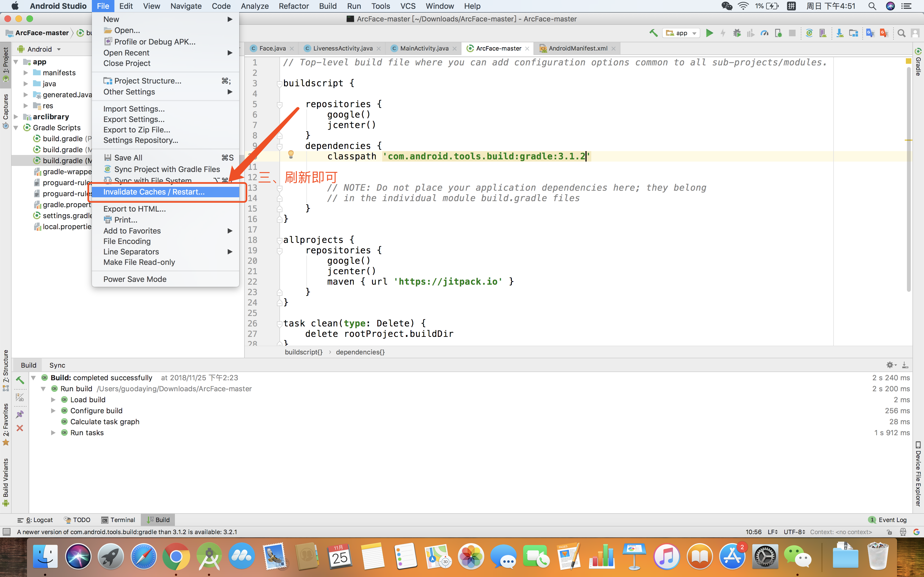The image size is (924, 577).
Task: Expand the Load build step
Action: [53, 400]
